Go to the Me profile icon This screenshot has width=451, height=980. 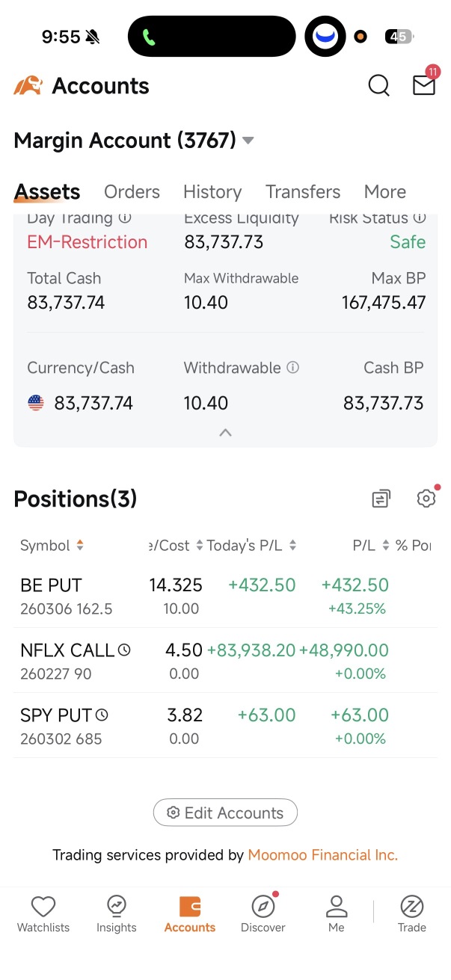pyautogui.click(x=337, y=906)
